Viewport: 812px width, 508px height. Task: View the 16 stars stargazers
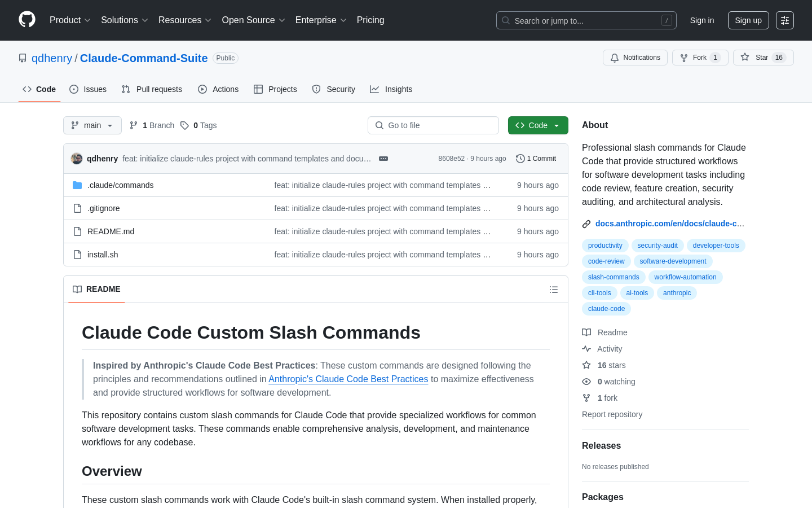[604, 365]
